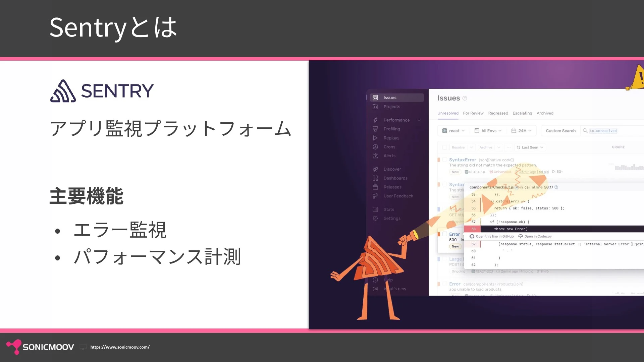Image resolution: width=644 pixels, height=362 pixels.
Task: Open Issues in the Sentry sidebar
Action: [x=397, y=98]
